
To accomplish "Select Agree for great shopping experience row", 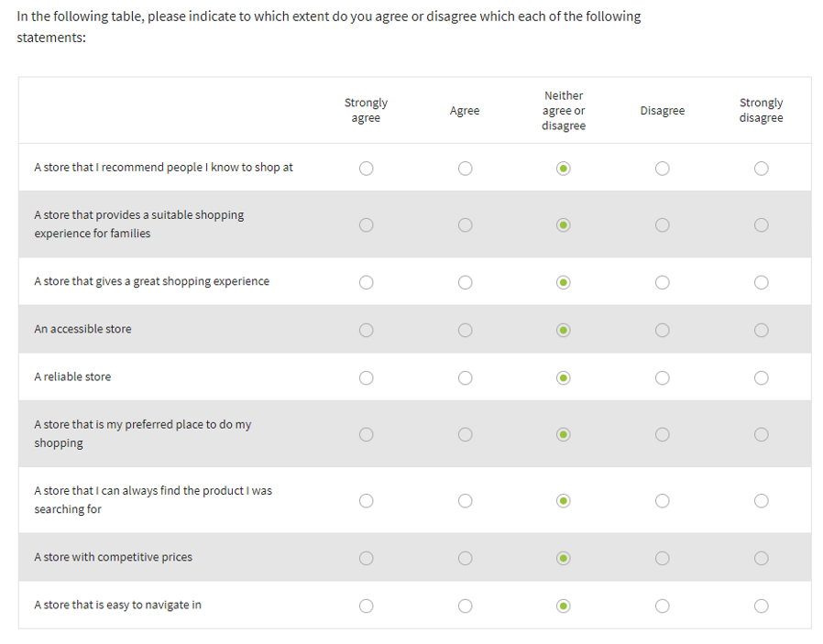I will click(465, 282).
